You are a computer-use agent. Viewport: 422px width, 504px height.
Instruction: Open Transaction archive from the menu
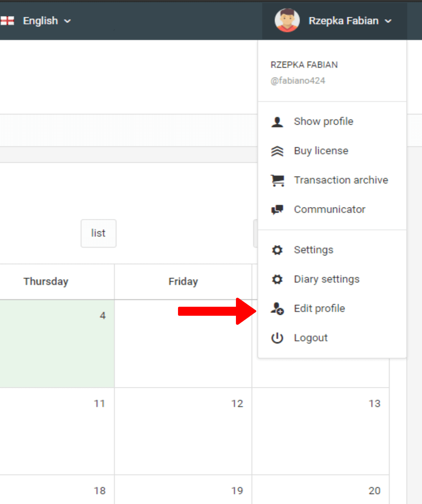[341, 180]
